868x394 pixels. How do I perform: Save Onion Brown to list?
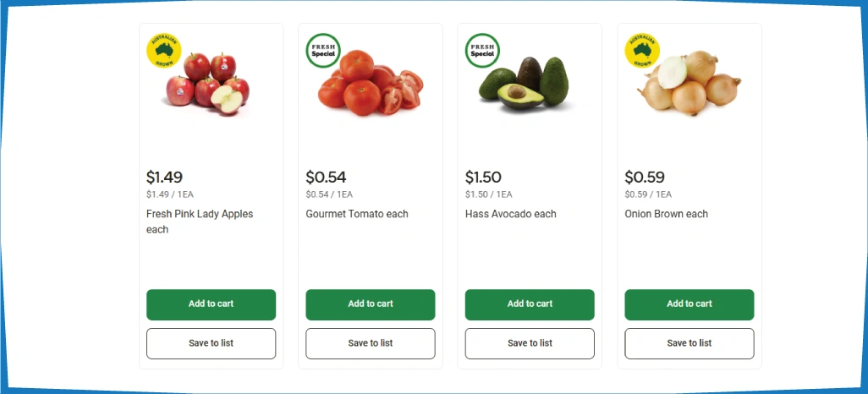point(689,343)
